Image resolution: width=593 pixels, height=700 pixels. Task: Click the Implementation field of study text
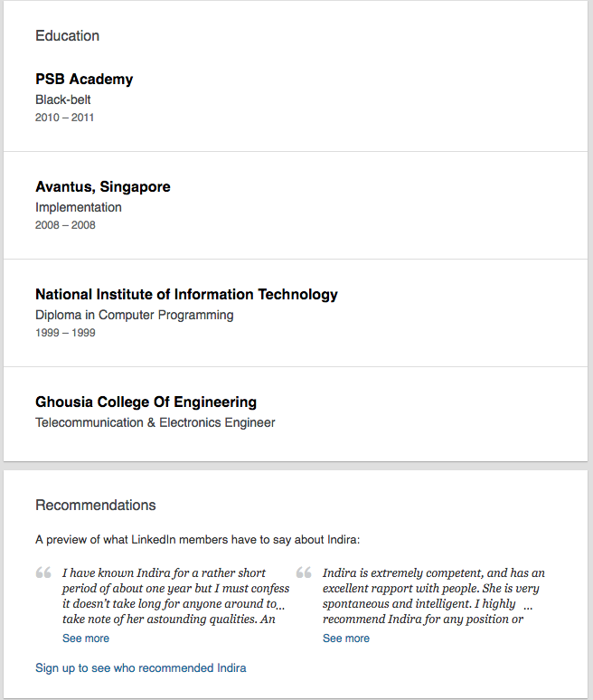pos(79,208)
